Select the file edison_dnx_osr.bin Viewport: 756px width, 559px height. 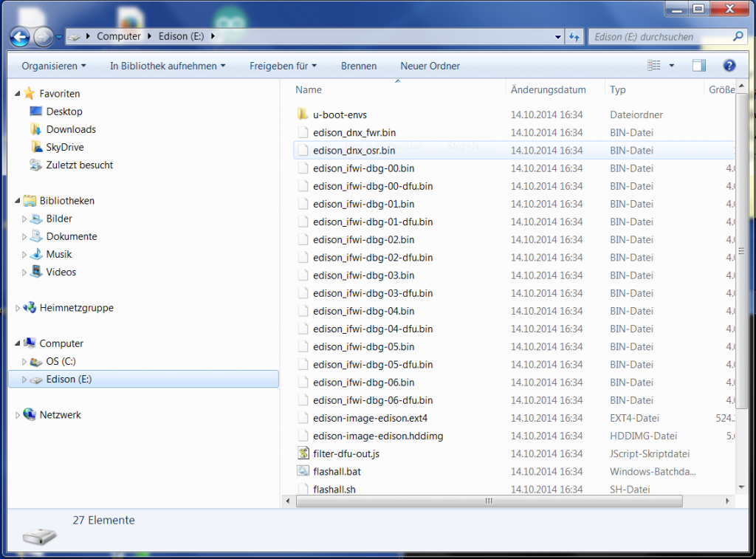[x=354, y=151]
